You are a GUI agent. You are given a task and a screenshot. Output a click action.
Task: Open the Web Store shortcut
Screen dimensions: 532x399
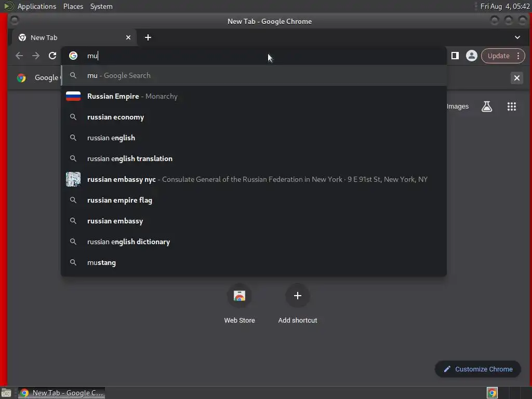coord(240,304)
